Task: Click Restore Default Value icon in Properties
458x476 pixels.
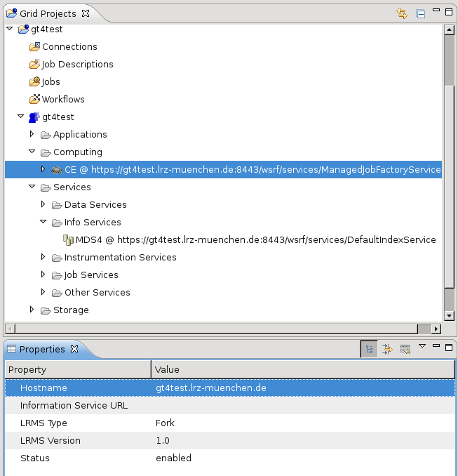Action: point(405,349)
